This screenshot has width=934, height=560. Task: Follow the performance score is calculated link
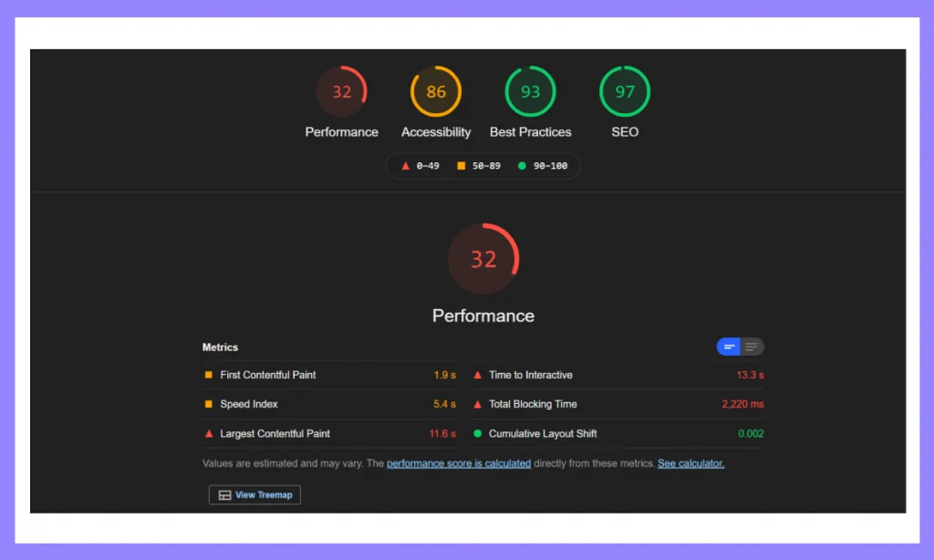click(459, 463)
